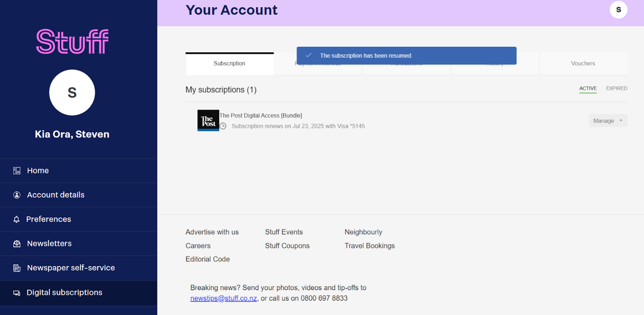Open the Stuff Events link
644x315 pixels.
click(284, 232)
